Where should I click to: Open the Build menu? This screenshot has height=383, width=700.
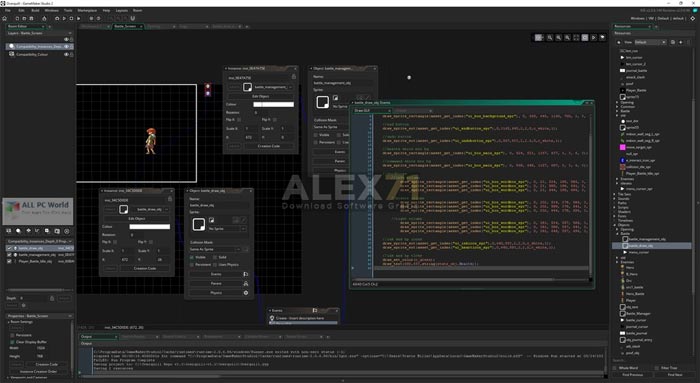(35, 10)
